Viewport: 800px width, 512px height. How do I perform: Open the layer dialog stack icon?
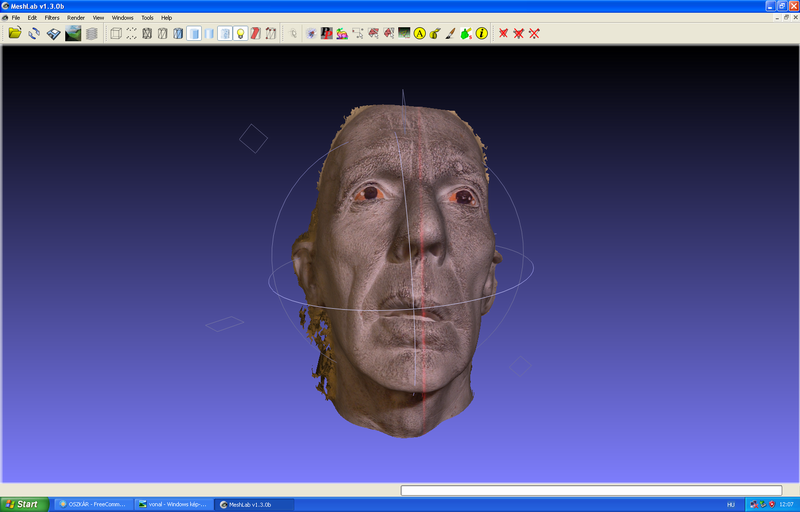click(92, 33)
